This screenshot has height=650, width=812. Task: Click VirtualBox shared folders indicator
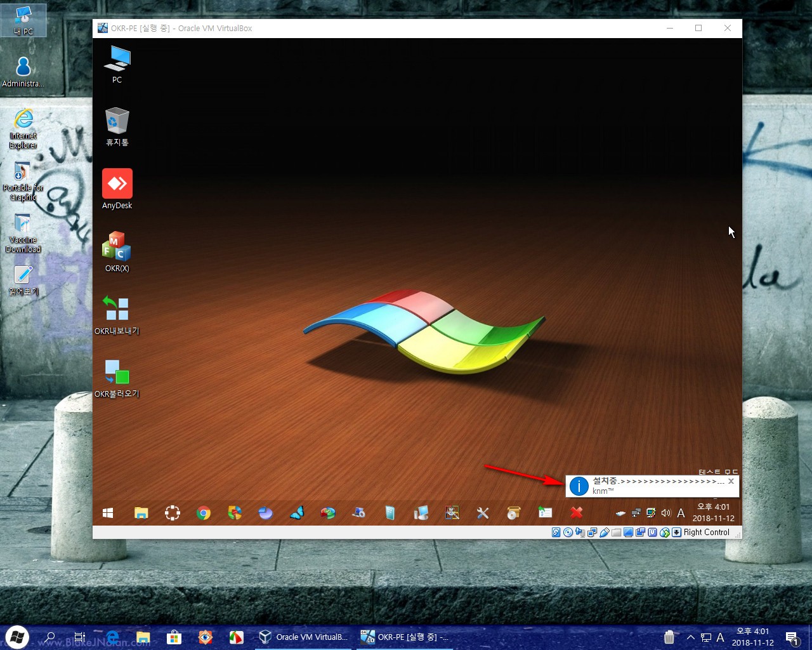click(x=616, y=533)
